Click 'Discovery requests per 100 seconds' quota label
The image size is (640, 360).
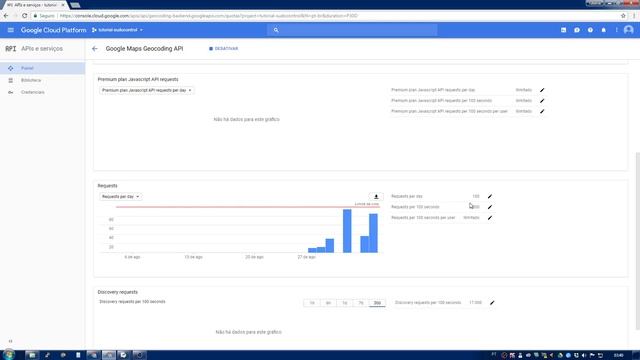point(428,303)
